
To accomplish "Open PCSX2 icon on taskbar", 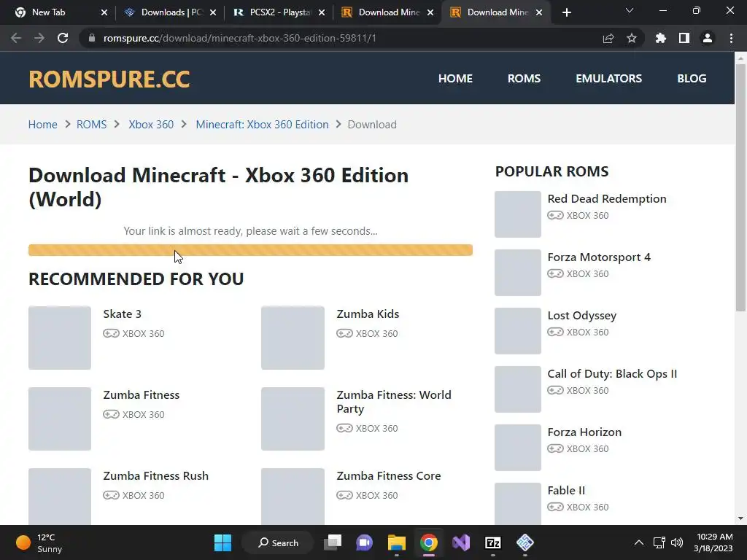I will pos(525,542).
